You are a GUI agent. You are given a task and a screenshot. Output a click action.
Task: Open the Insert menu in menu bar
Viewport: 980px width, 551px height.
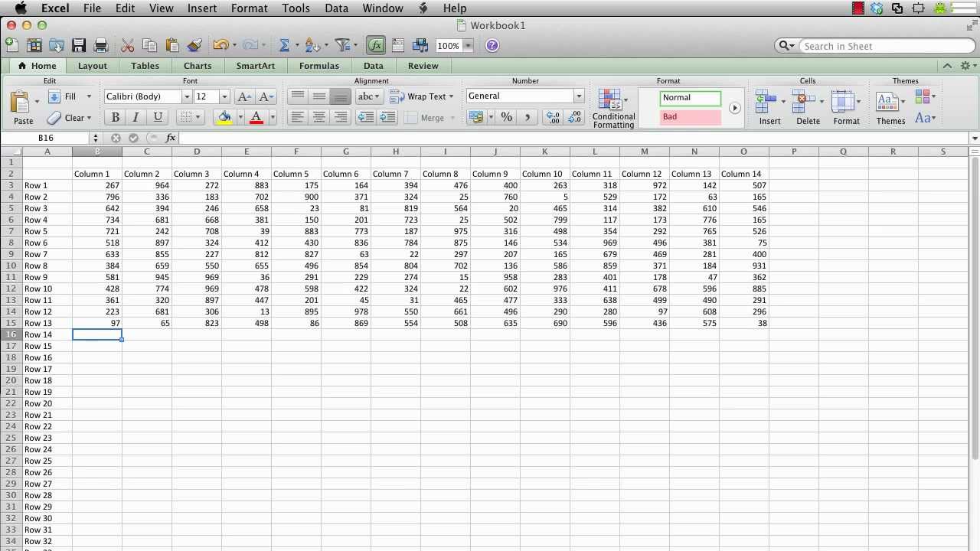tap(202, 8)
